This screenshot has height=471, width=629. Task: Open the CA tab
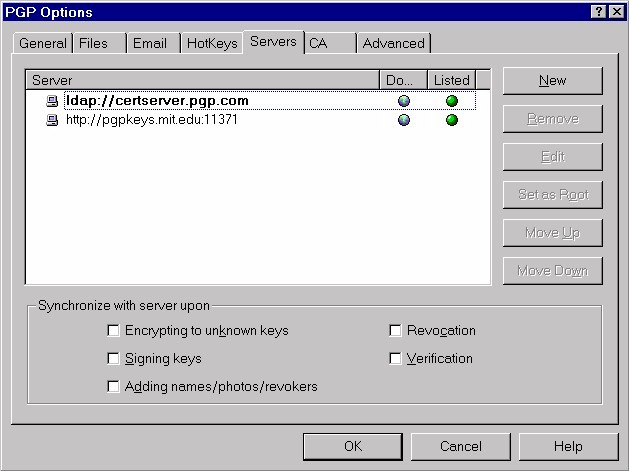pyautogui.click(x=331, y=43)
